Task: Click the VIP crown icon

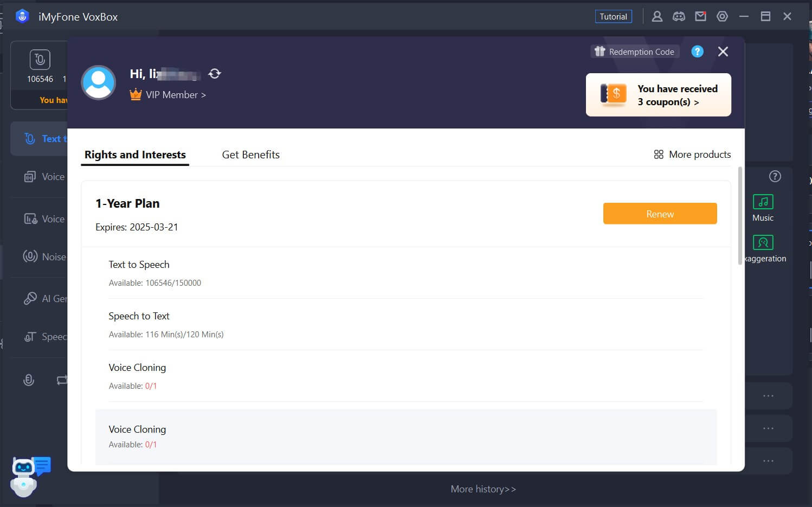Action: (x=136, y=94)
